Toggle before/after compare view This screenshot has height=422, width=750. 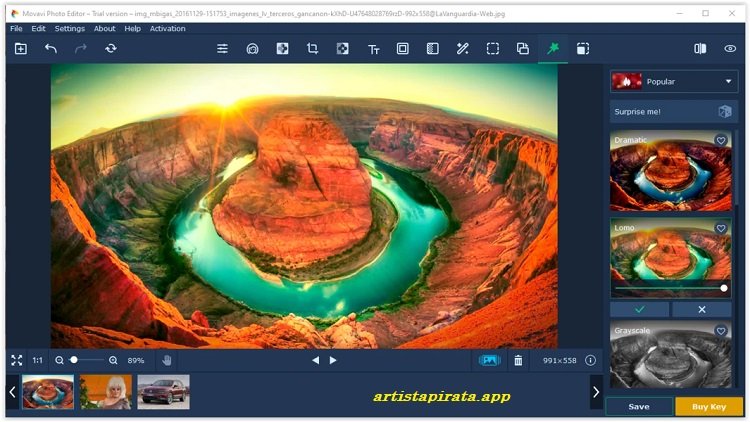point(700,48)
